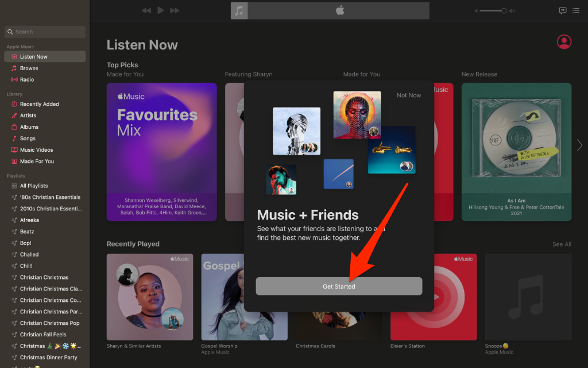The width and height of the screenshot is (588, 368).
Task: Select Listen Now in sidebar
Action: [x=45, y=57]
